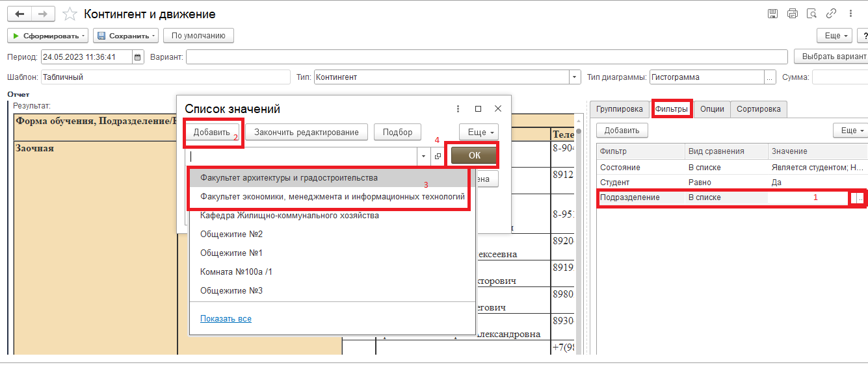868x367 pixels.
Task: Open the Сортировка tab
Action: click(x=759, y=109)
